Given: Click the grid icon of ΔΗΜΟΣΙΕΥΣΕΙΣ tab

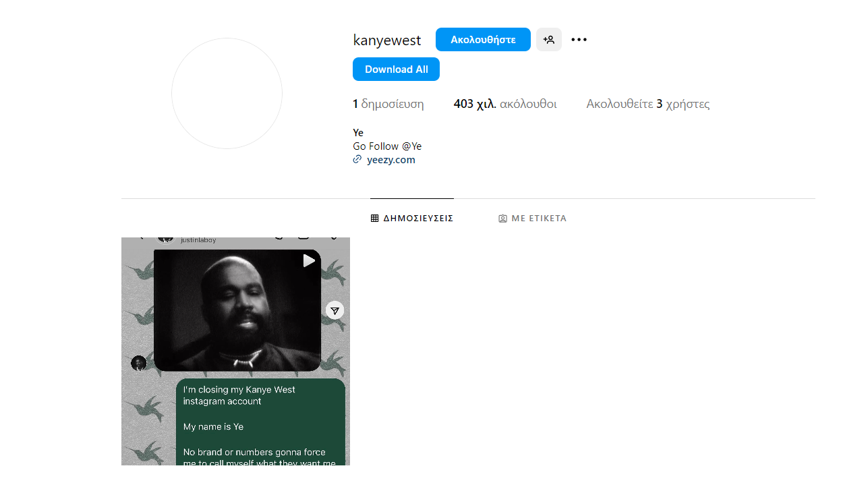Looking at the screenshot, I should [x=375, y=219].
